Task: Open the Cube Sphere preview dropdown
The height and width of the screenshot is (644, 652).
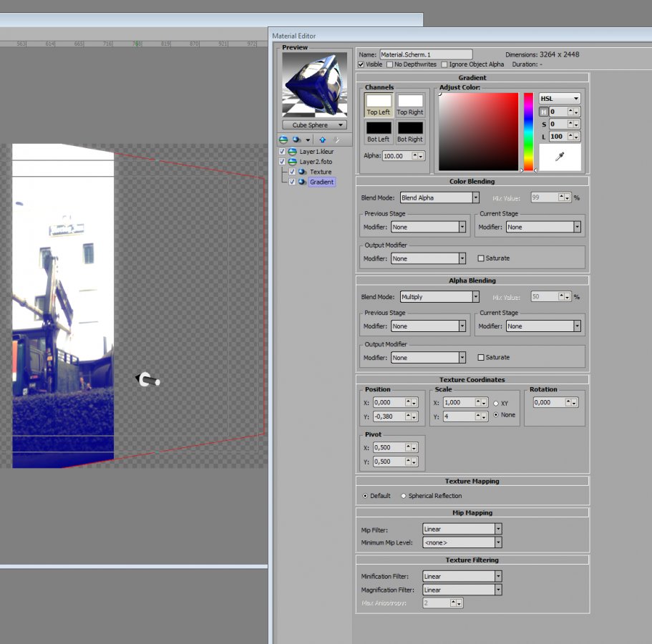Action: (314, 125)
